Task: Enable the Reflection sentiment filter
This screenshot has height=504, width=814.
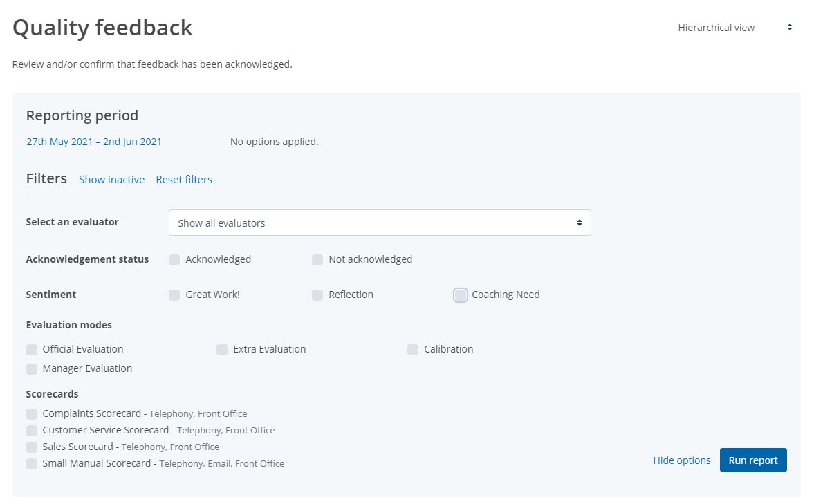Action: [317, 295]
